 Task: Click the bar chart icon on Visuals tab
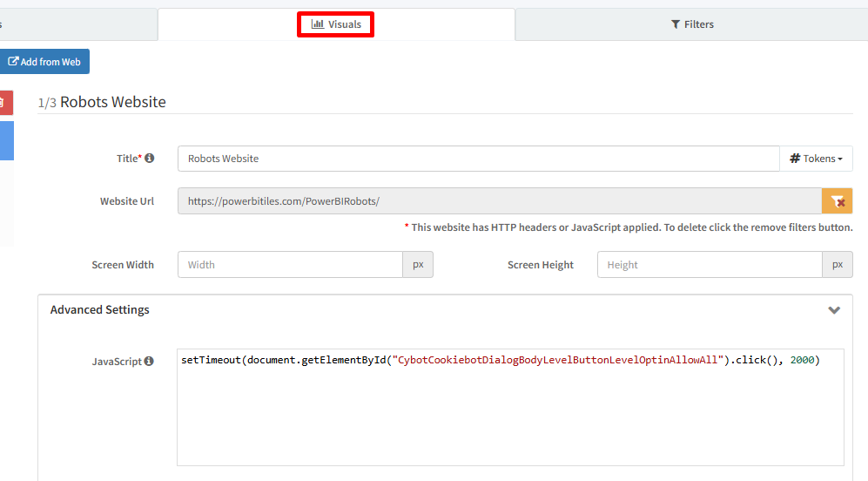point(317,24)
